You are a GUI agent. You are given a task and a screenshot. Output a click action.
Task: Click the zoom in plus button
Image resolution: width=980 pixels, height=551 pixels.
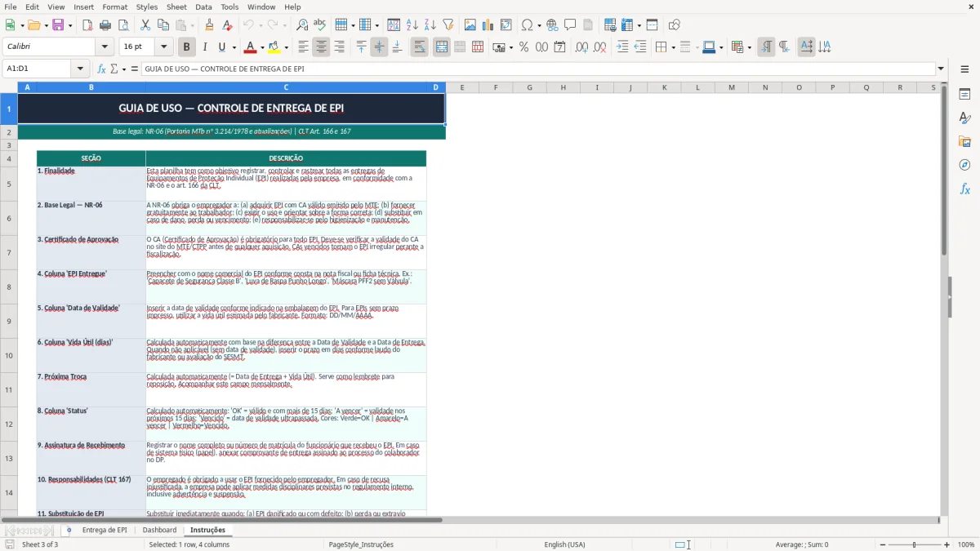pyautogui.click(x=947, y=544)
